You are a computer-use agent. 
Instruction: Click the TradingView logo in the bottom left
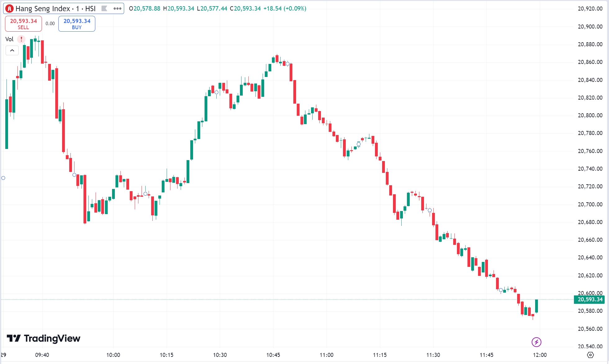tap(43, 339)
